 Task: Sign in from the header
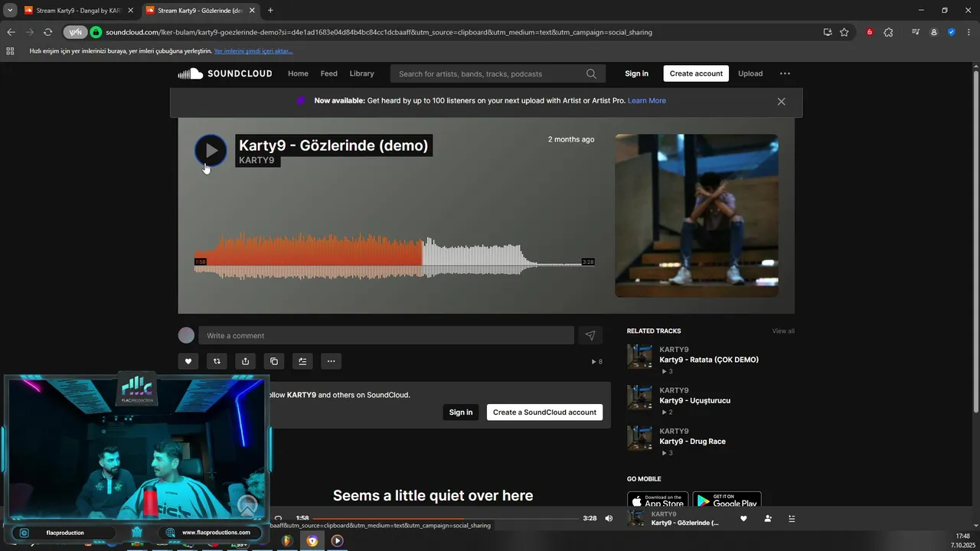pos(636,73)
